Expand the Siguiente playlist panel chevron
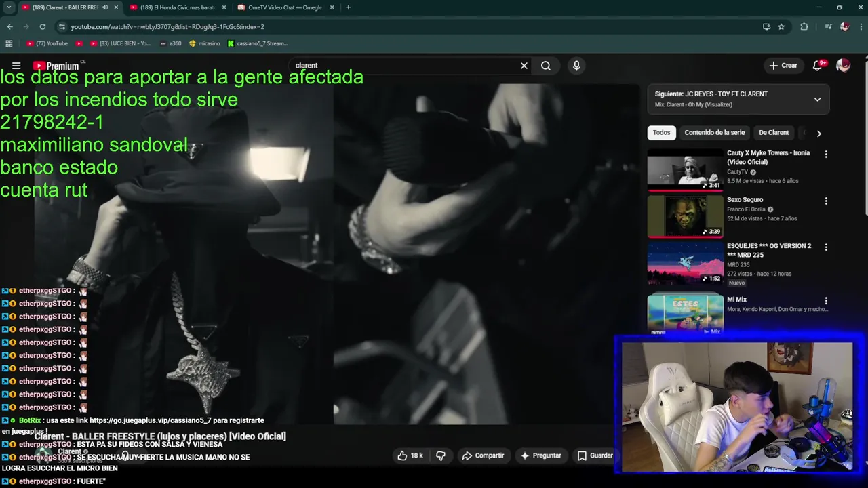This screenshot has height=488, width=868. click(x=817, y=99)
